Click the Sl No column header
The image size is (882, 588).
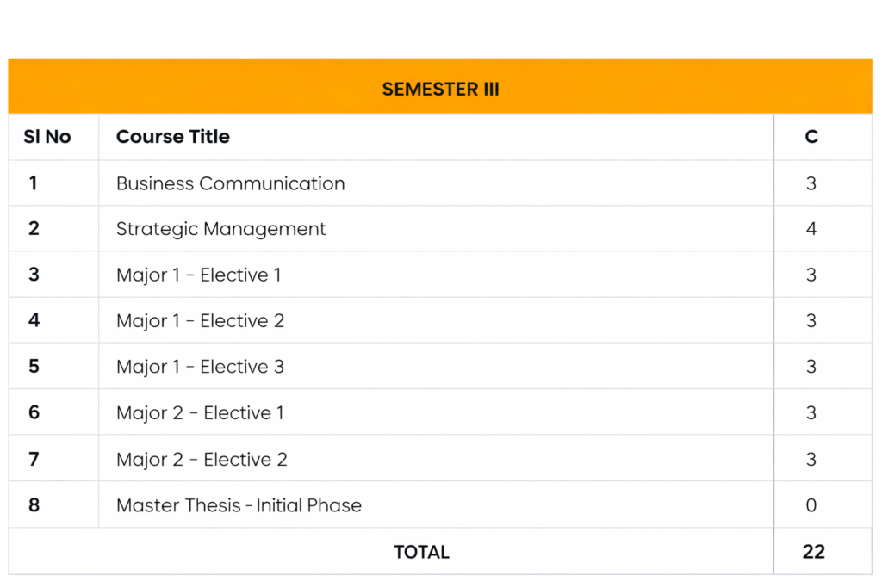47,137
